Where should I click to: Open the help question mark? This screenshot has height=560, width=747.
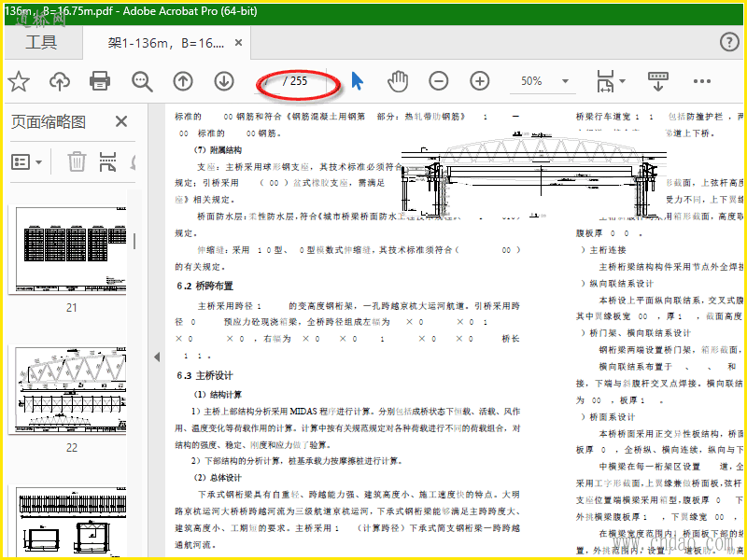click(729, 42)
